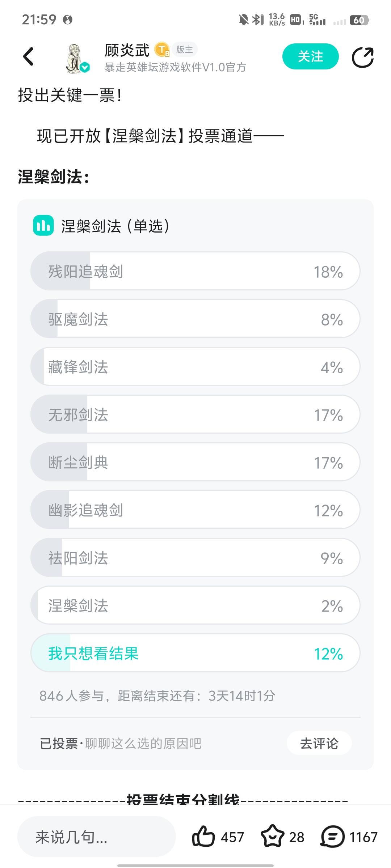Tap the 来说几句 comment input field

tap(96, 837)
